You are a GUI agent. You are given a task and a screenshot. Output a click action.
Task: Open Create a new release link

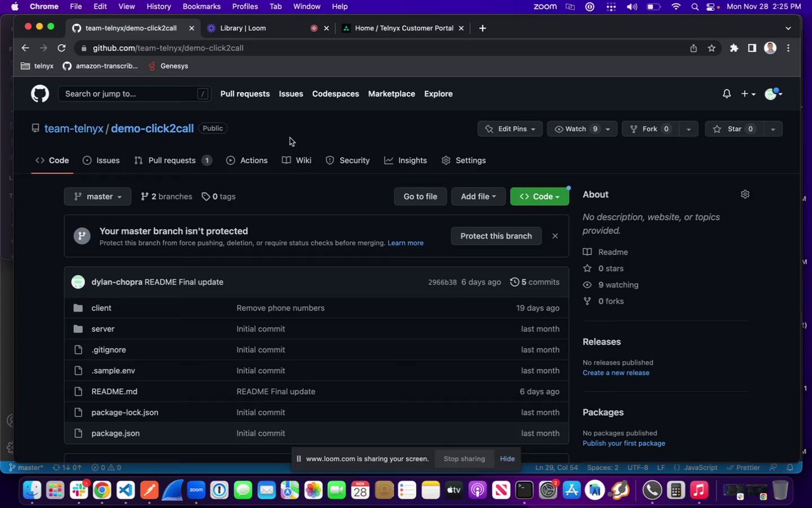(x=616, y=373)
